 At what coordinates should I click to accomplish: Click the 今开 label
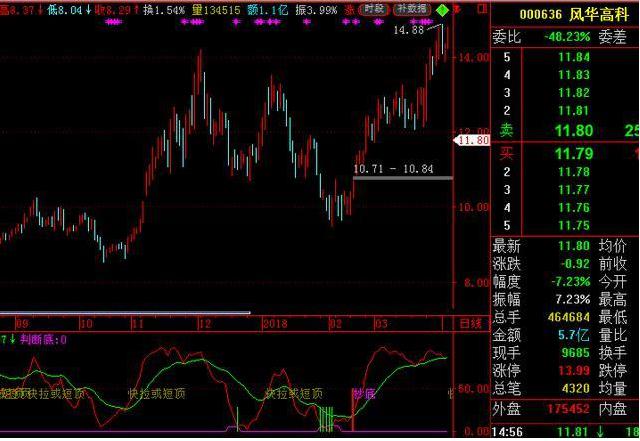point(613,282)
